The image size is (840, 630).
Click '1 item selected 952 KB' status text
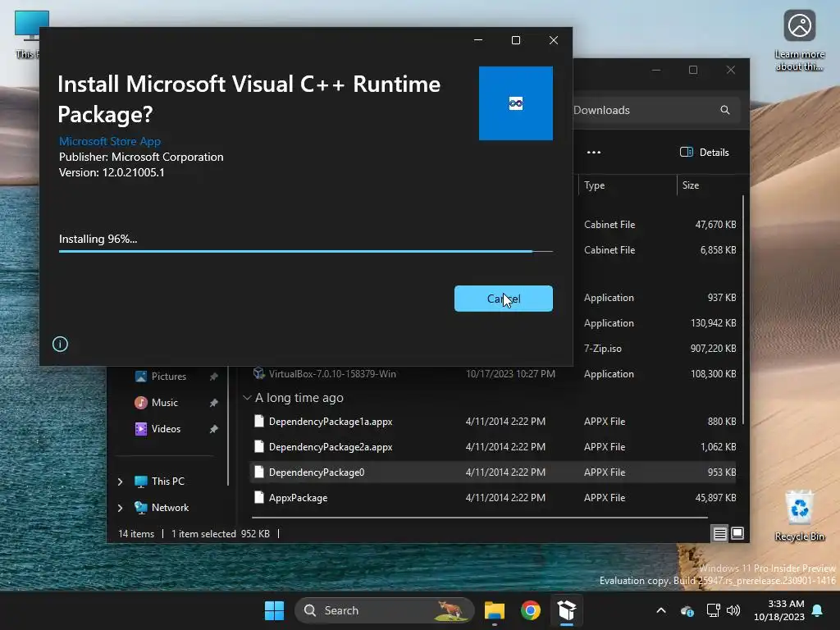pos(220,533)
